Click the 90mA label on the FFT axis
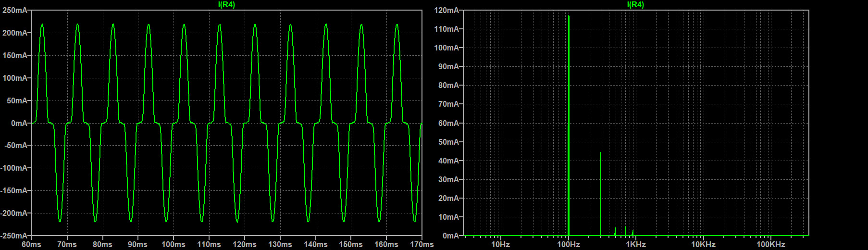Image resolution: width=868 pixels, height=250 pixels. (x=449, y=66)
